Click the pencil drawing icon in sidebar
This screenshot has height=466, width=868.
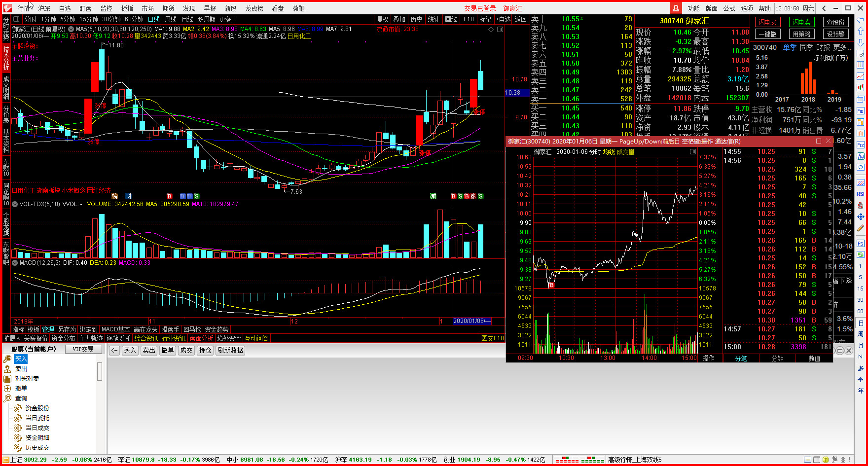(x=861, y=229)
